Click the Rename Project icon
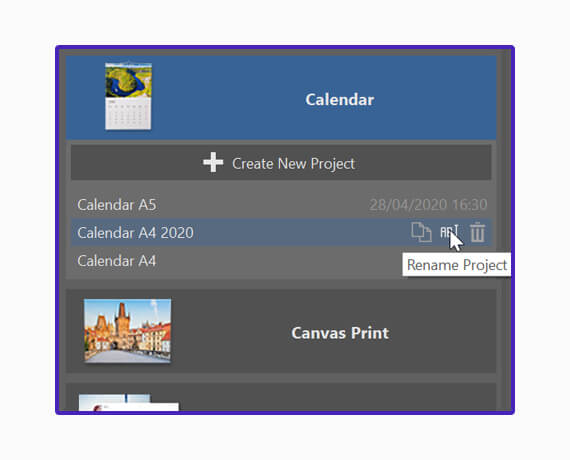This screenshot has width=570, height=460. (449, 232)
